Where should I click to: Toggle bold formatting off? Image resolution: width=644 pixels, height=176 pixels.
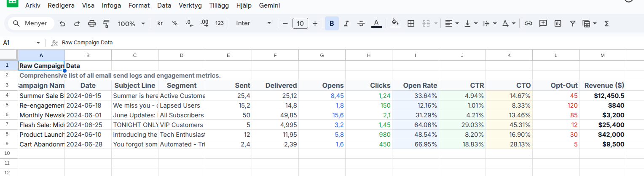(332, 24)
